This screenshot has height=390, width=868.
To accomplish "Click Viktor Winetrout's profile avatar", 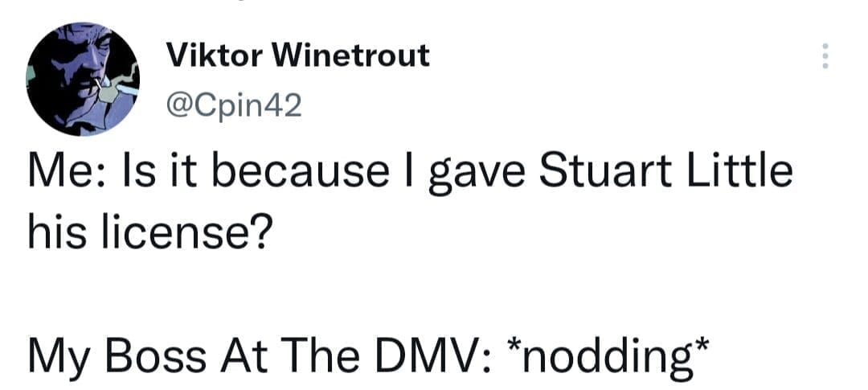I will tap(82, 79).
